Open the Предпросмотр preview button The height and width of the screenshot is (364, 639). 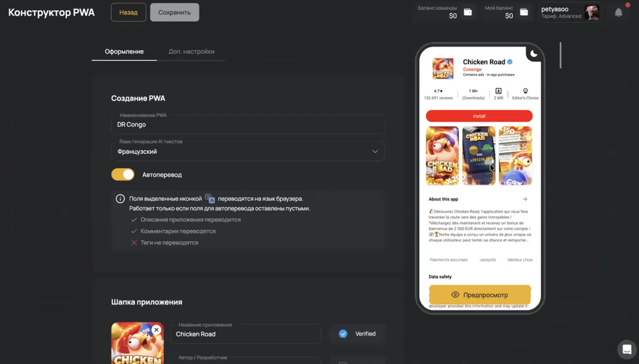(480, 295)
